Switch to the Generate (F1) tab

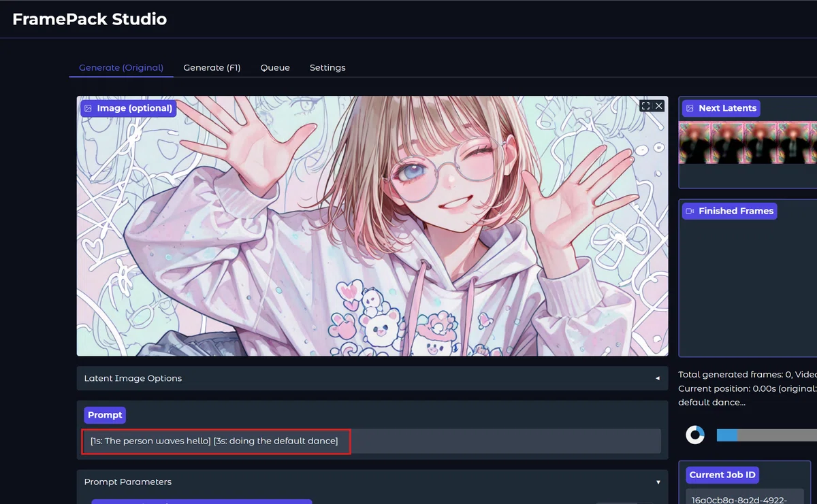212,67
